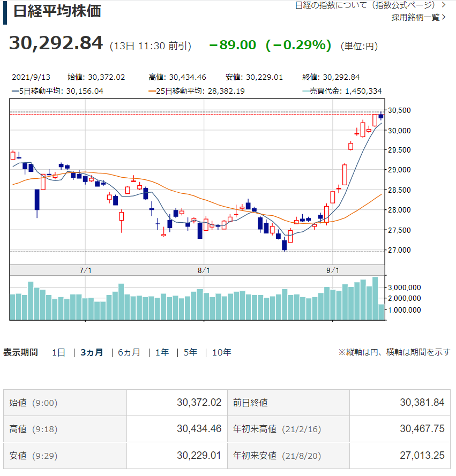456x476 pixels.
Task: Click the 5日移動平均 legend entry
Action: click(57, 91)
